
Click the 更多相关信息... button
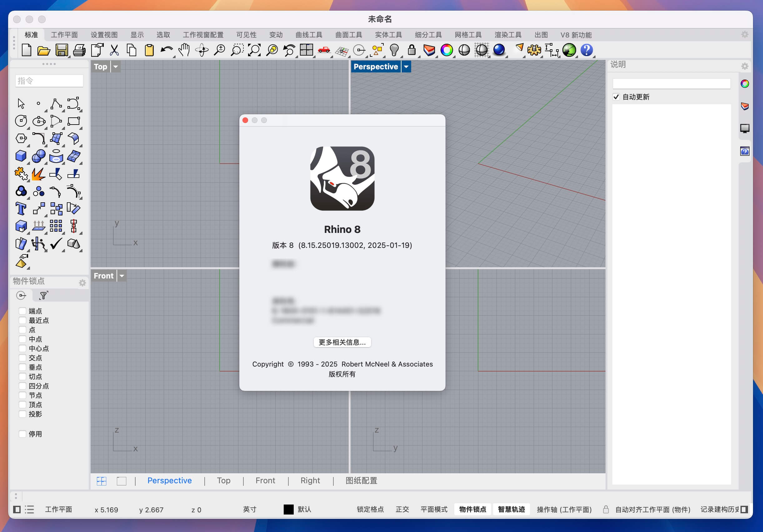point(342,342)
